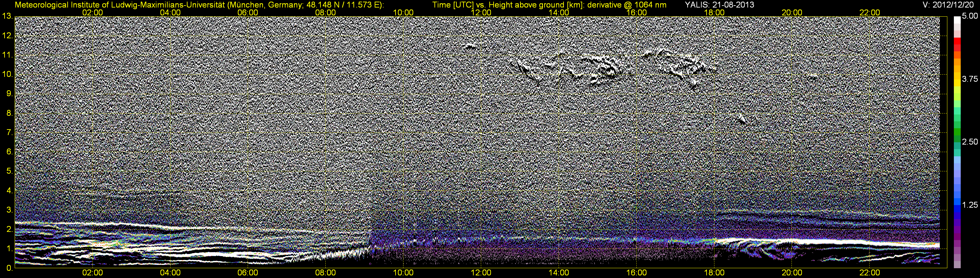Click the 9 km height axis label
Screen dimensions: 980x278
click(9, 94)
